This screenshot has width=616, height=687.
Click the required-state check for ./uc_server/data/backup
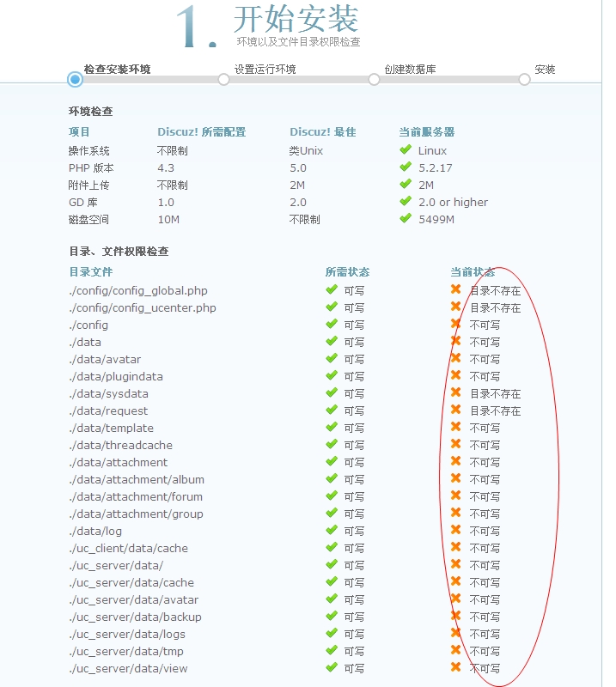332,616
